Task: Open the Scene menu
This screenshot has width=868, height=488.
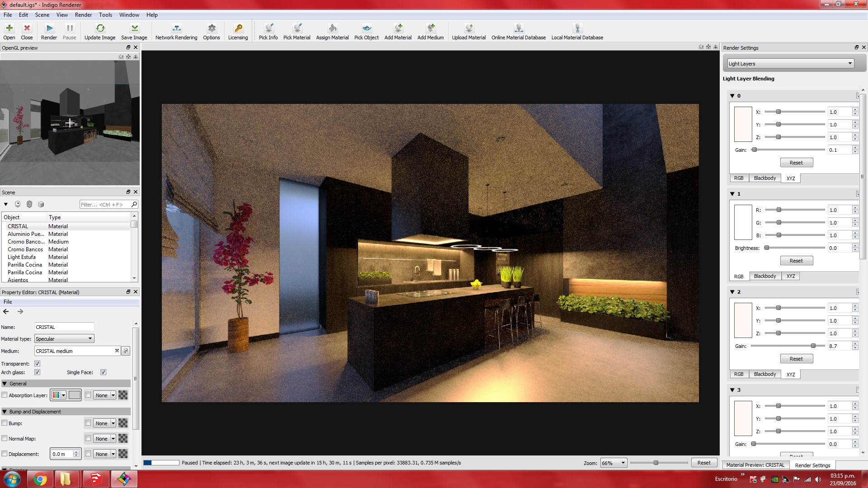Action: tap(42, 15)
